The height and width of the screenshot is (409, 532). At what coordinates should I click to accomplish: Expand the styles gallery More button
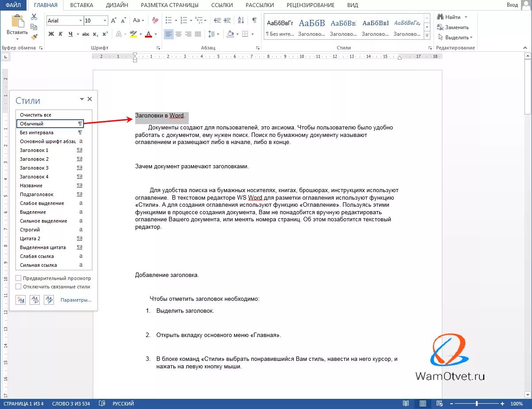pos(427,36)
